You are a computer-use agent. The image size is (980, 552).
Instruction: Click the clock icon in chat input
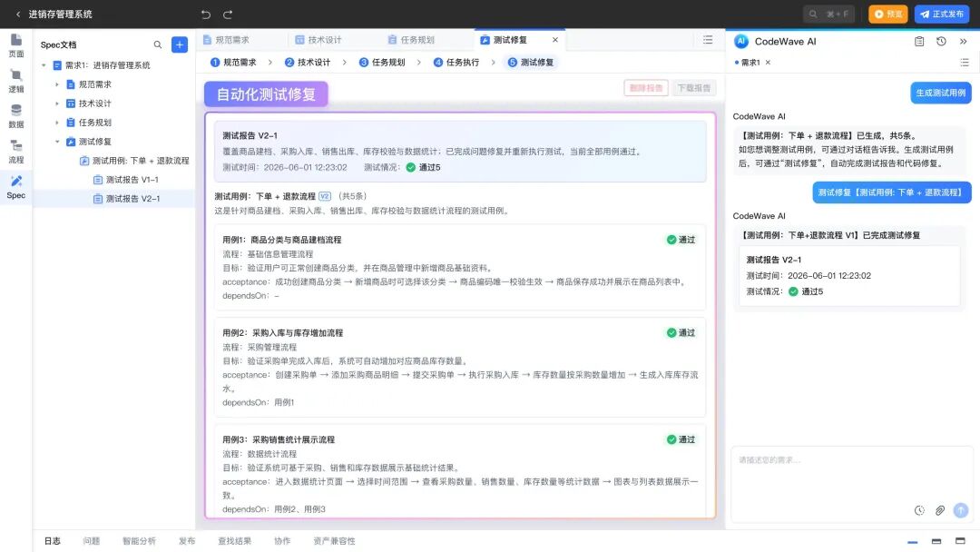(918, 510)
